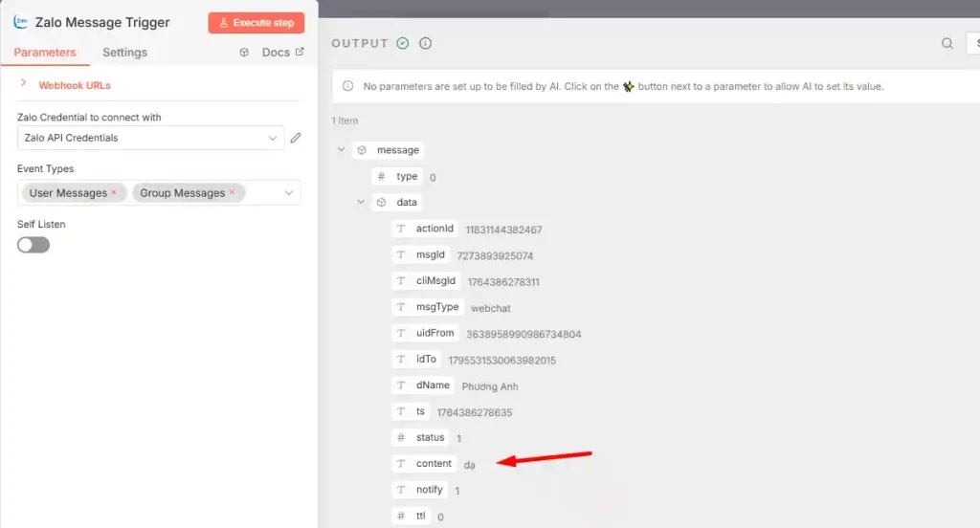Click the text icon beside idTo
Viewport: 980px width, 528px height.
[x=401, y=360]
